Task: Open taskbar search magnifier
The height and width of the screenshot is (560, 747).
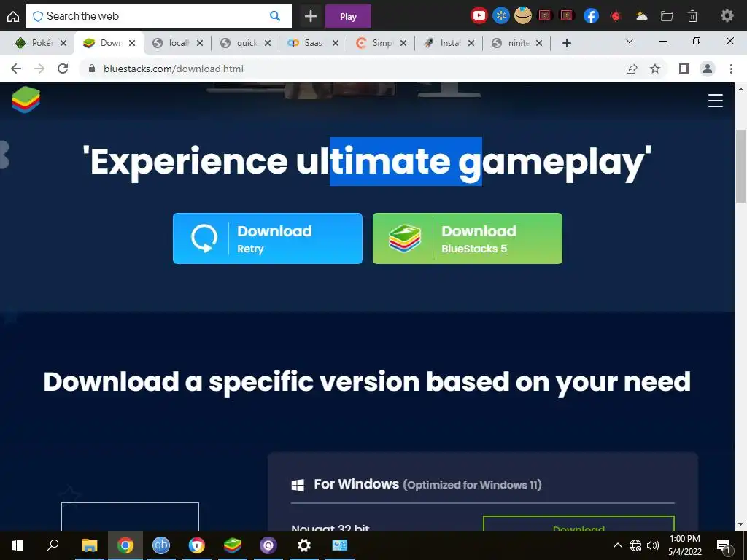Action: 53,545
